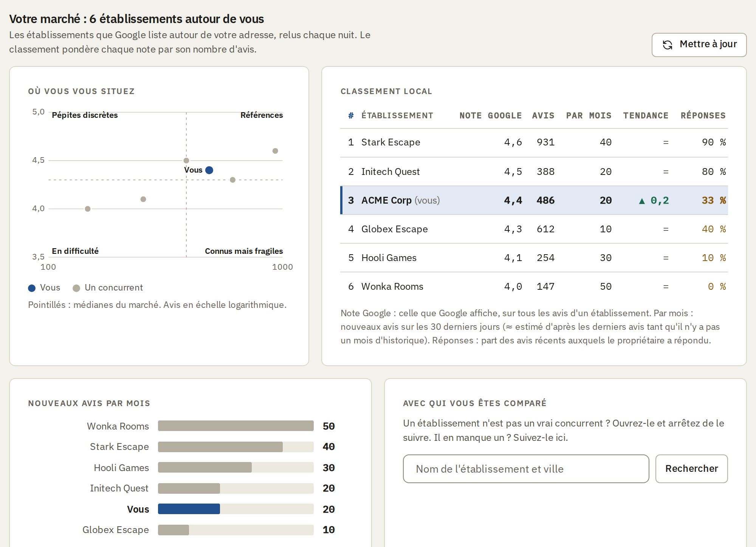Click the 90 % response rate for Stark Escape
756x547 pixels.
[714, 142]
